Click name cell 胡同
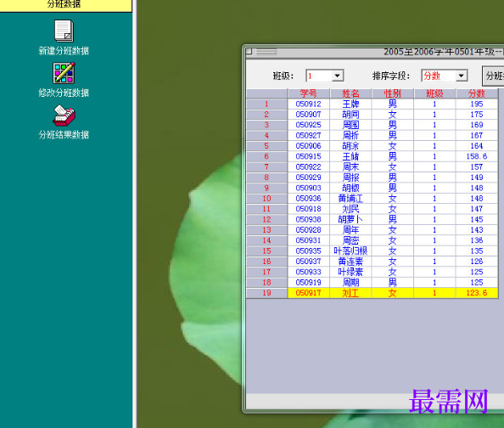The height and width of the screenshot is (428, 504). point(350,115)
